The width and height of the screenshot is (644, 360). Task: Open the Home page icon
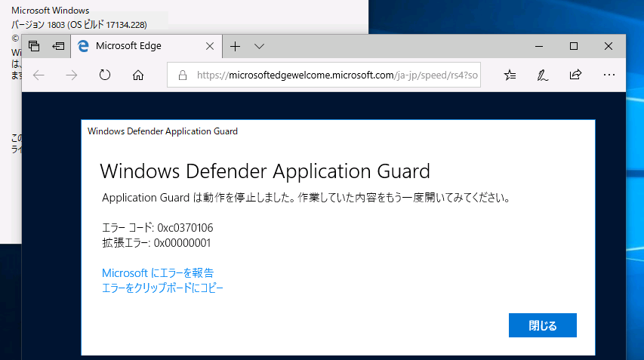coord(138,75)
